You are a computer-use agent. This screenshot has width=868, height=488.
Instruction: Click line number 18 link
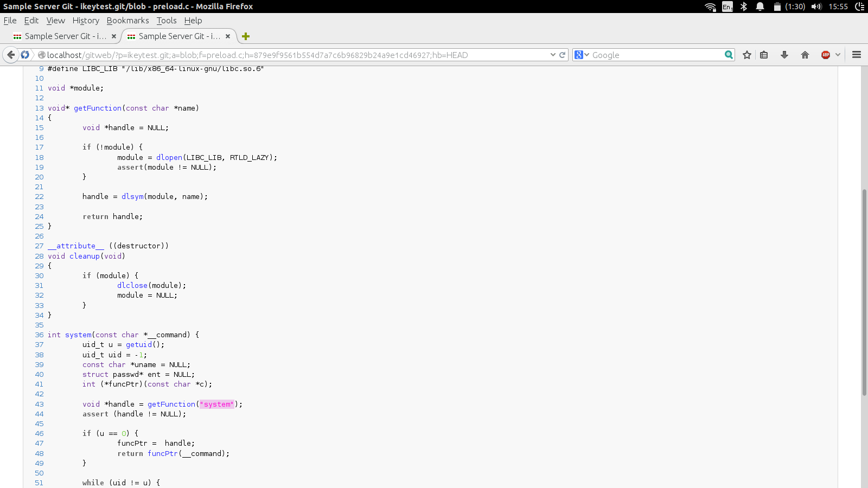point(39,157)
